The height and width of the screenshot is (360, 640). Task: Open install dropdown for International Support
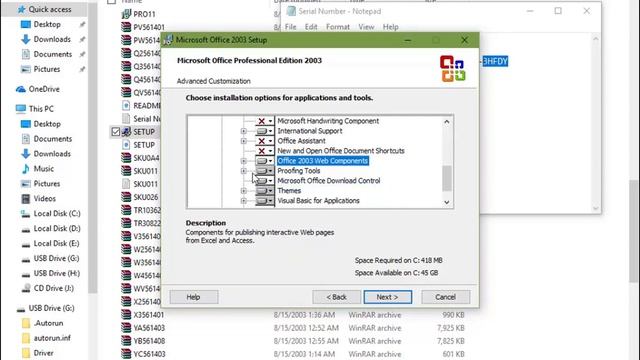pyautogui.click(x=264, y=131)
